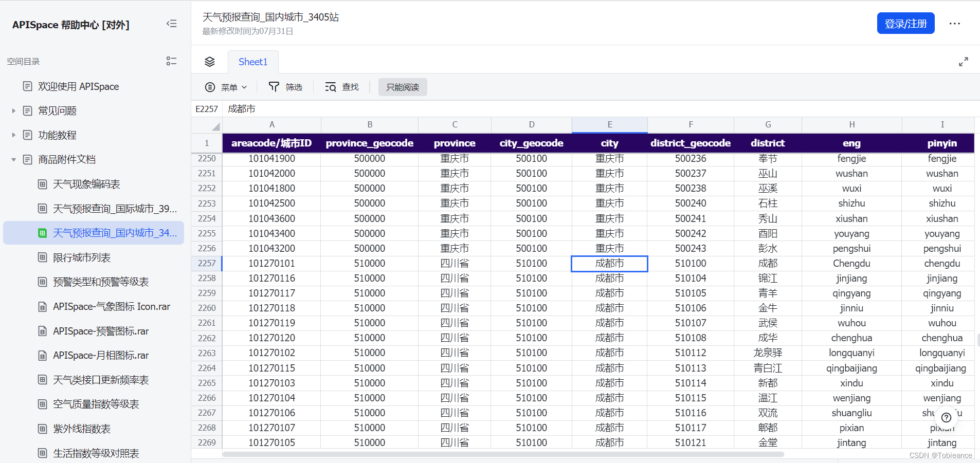Open 预警类型和预警等级表 document
The height and width of the screenshot is (463, 980).
point(101,282)
